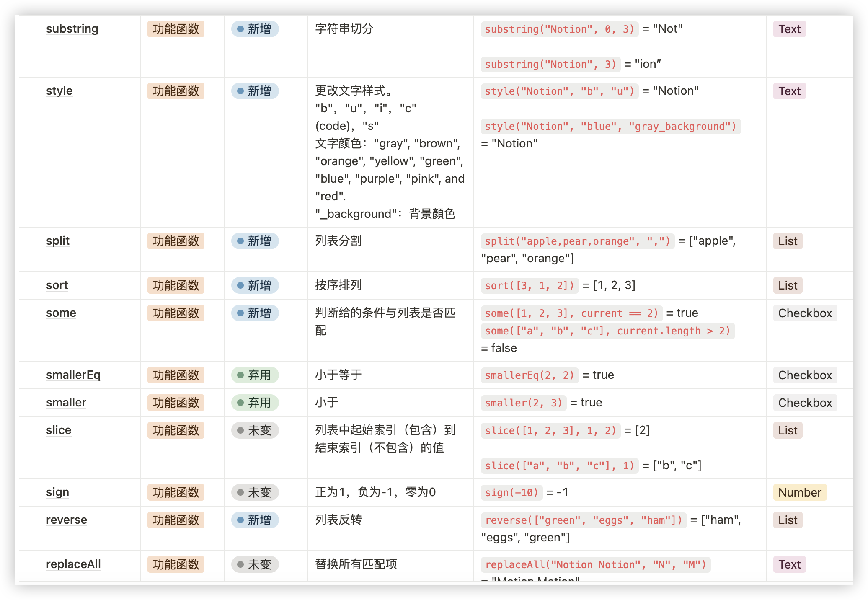The height and width of the screenshot is (600, 868).
Task: Click the 列表反转 description cell
Action: click(338, 520)
